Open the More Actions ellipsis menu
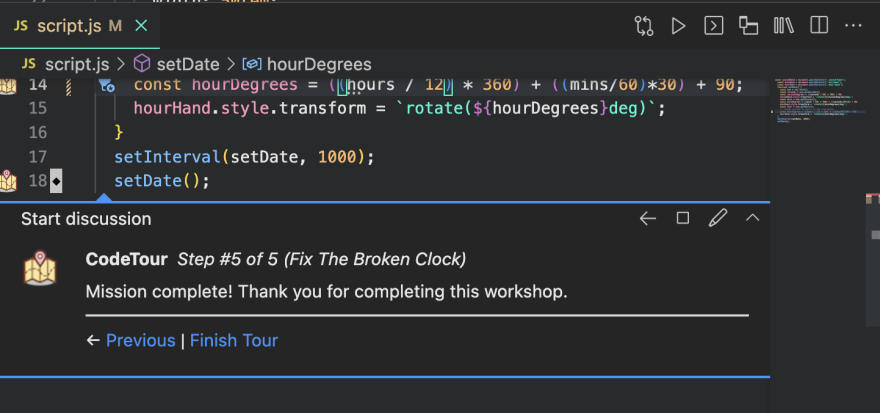The image size is (880, 413). (852, 26)
